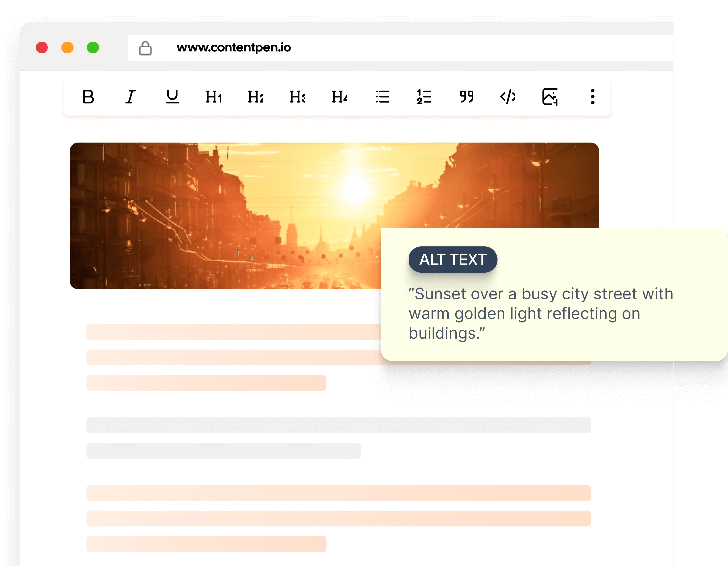Open the three-dot overflow menu
Viewport: 728px width, 566px height.
tap(592, 97)
